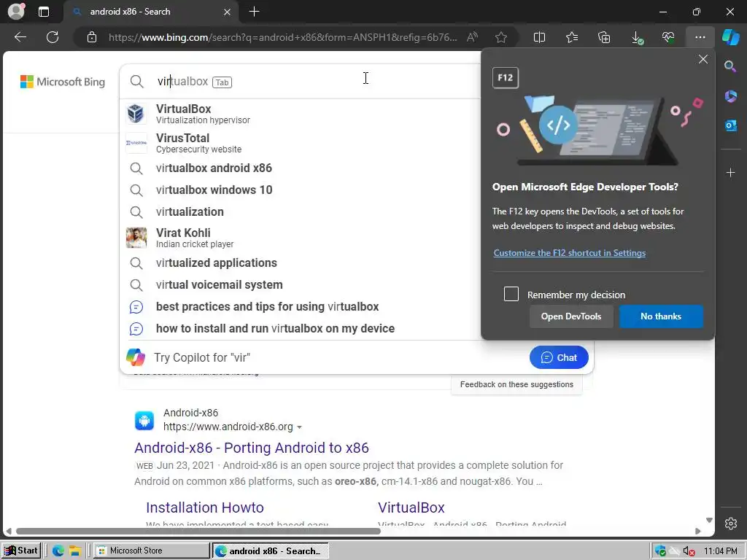747x560 pixels.
Task: Open File Explorer from the taskbar
Action: click(x=75, y=551)
